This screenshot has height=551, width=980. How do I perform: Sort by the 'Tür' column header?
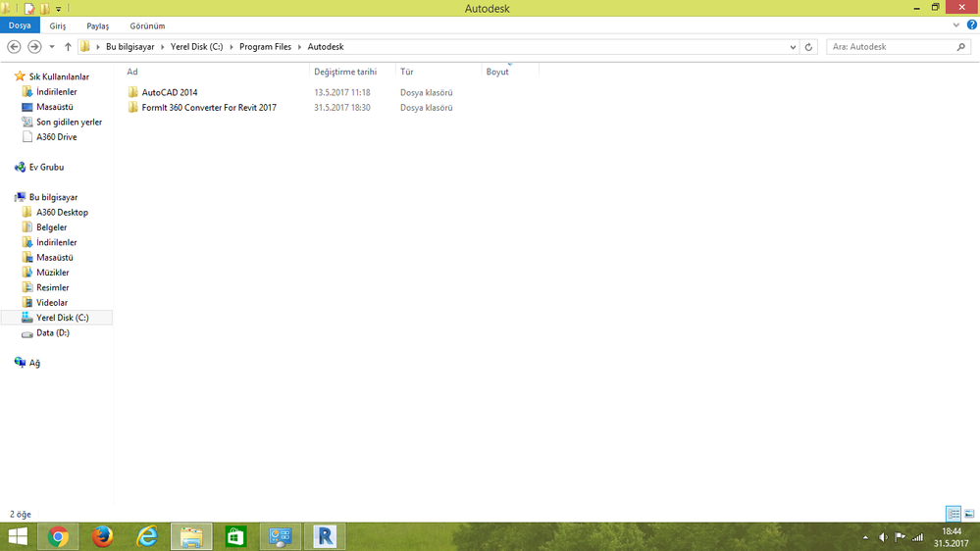click(407, 72)
